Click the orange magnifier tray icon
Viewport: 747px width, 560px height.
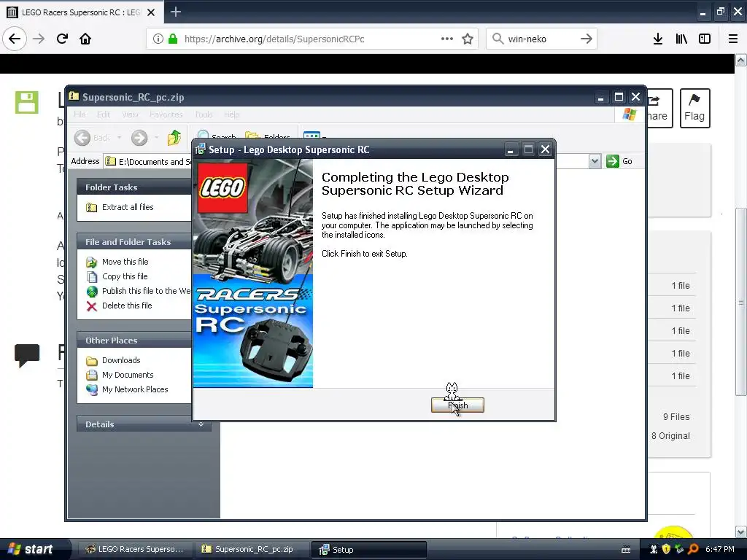coord(693,549)
